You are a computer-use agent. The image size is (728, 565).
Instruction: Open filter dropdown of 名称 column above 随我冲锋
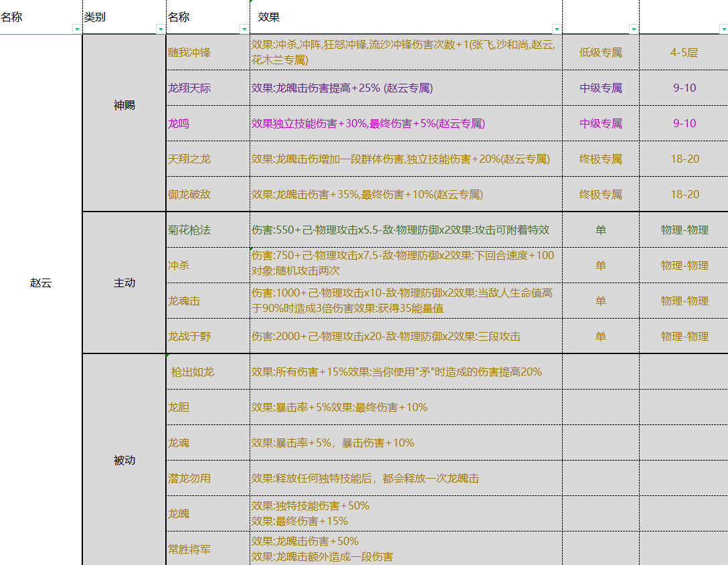[x=244, y=29]
